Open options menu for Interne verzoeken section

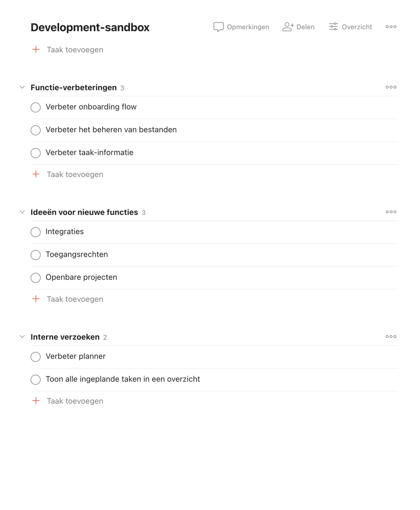click(391, 337)
